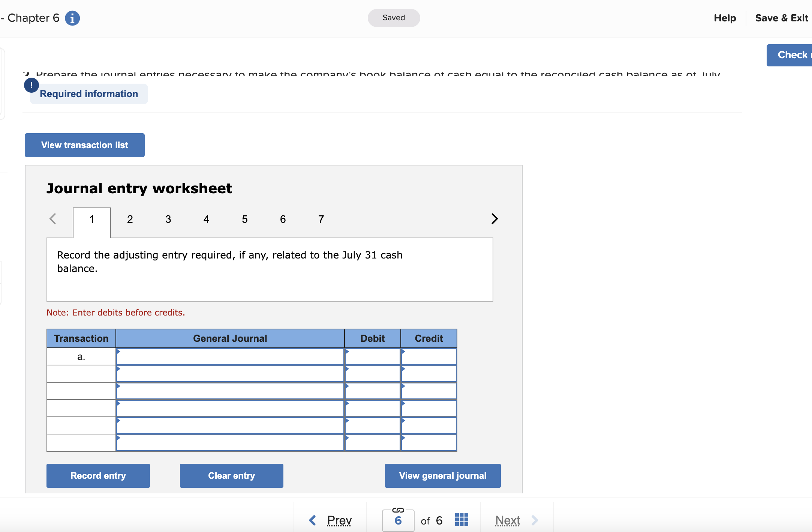Click the right chevron in the worksheet tab strip
The height and width of the screenshot is (532, 812).
[x=494, y=219]
